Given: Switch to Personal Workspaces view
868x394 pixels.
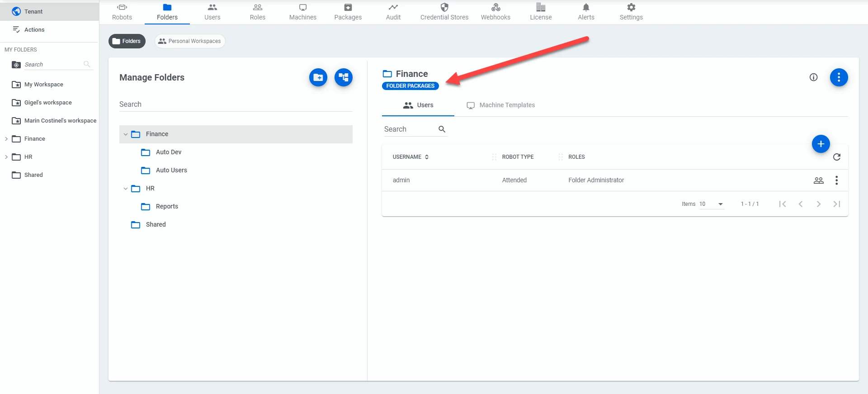Looking at the screenshot, I should [190, 41].
